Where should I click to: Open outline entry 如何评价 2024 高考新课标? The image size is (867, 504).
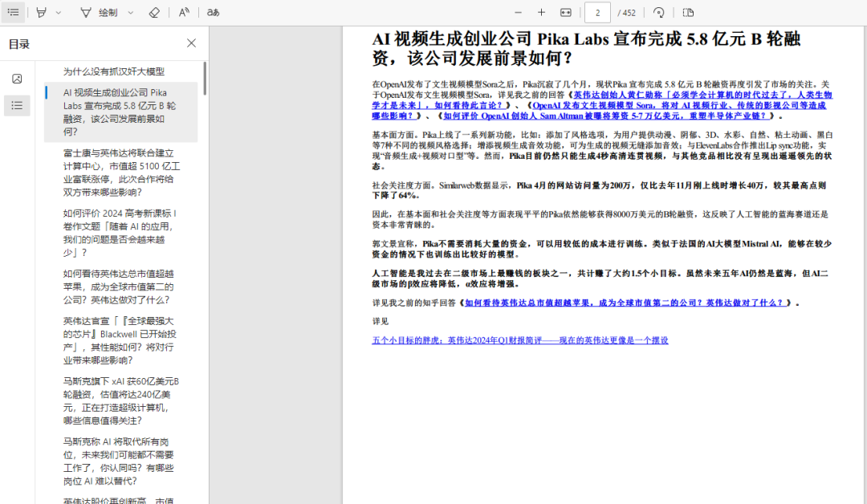click(120, 233)
